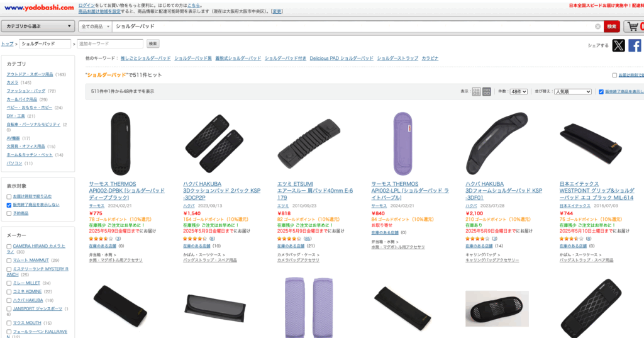Open the 人気順 sort order dropdown
This screenshot has height=338, width=644.
click(x=572, y=92)
